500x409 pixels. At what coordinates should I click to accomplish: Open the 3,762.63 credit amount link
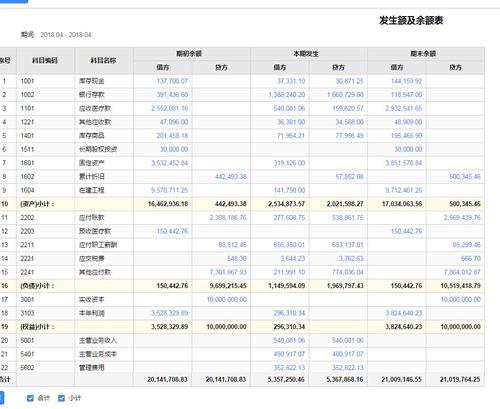tap(351, 259)
